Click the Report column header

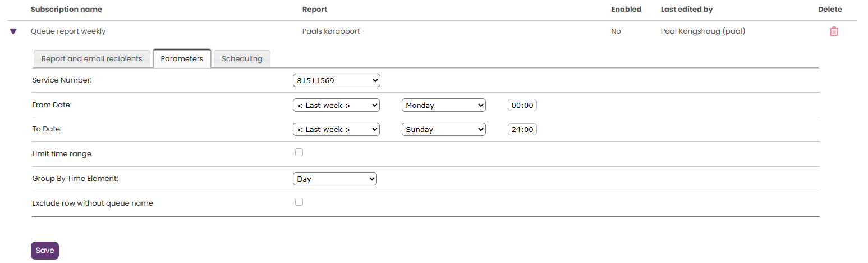(x=314, y=10)
